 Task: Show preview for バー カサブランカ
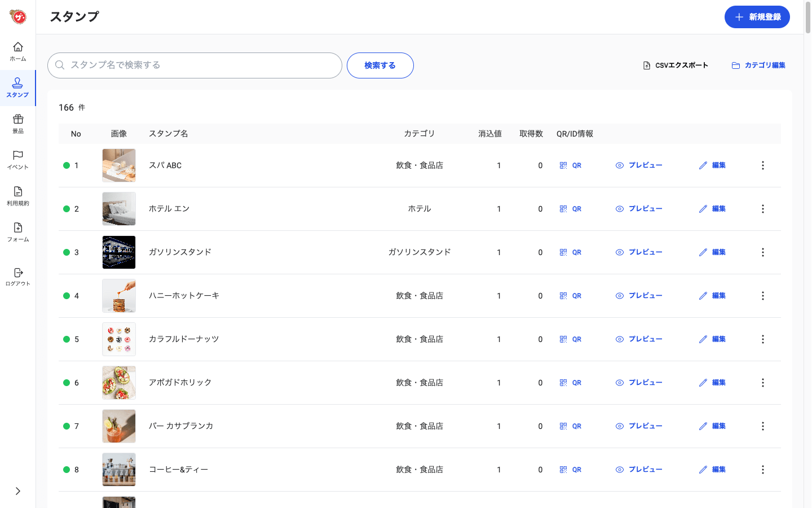[639, 426]
